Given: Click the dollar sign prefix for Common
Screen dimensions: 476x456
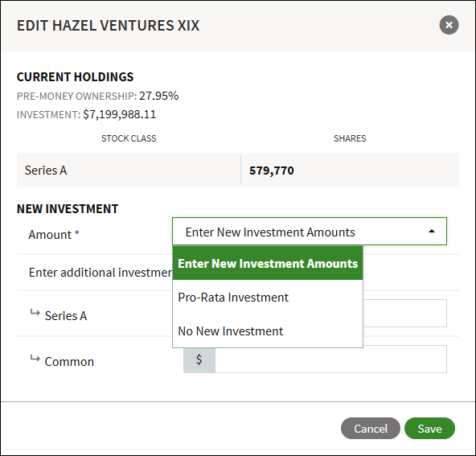Looking at the screenshot, I should click(199, 359).
